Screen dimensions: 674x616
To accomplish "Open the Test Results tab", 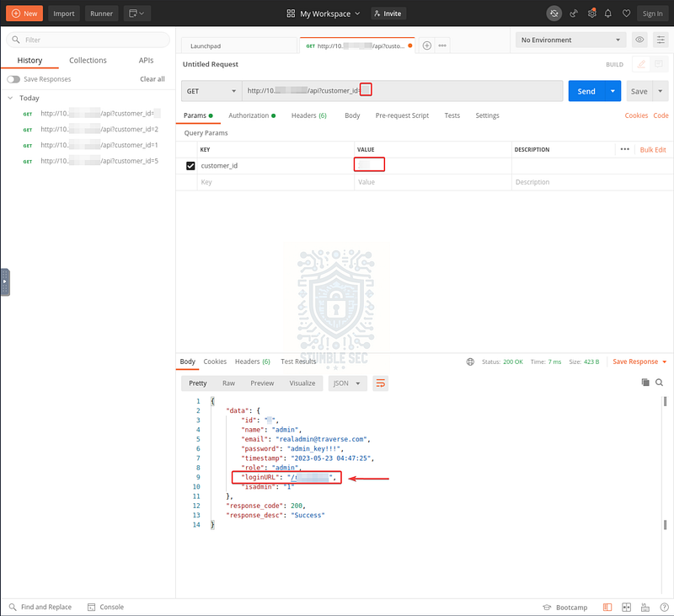I will (x=298, y=362).
